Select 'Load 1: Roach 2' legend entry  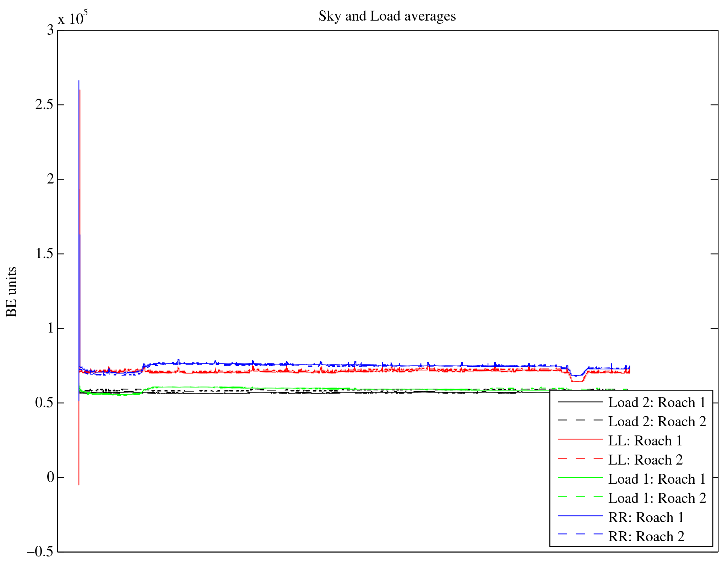click(x=657, y=498)
